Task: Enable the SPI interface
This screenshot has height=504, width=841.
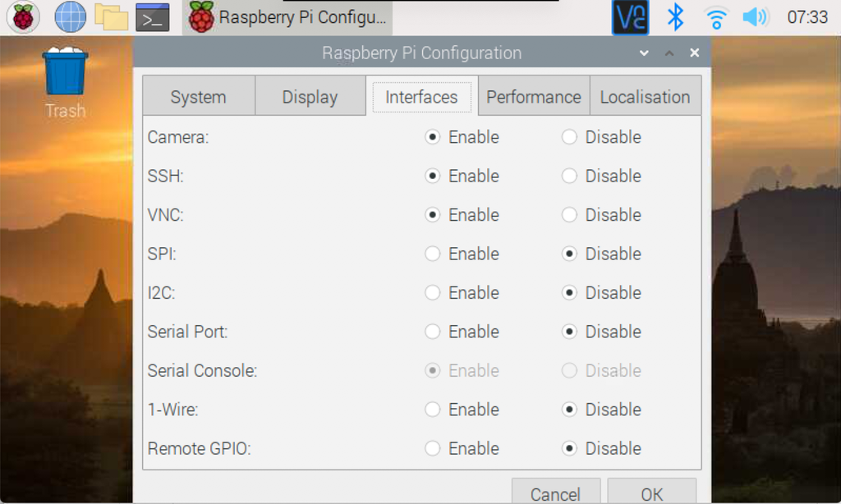Action: 431,254
